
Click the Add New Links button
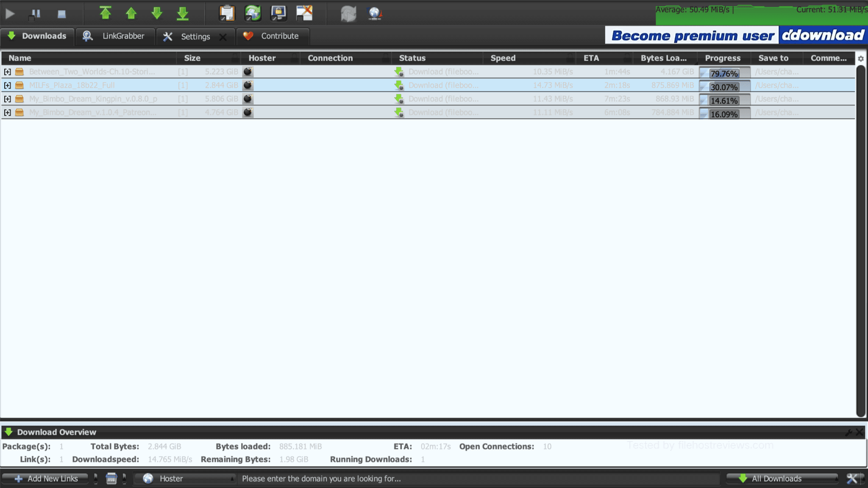[x=46, y=479]
